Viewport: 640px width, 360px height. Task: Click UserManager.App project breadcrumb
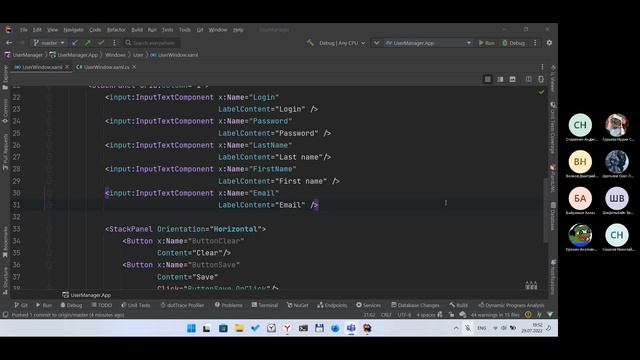[74, 55]
